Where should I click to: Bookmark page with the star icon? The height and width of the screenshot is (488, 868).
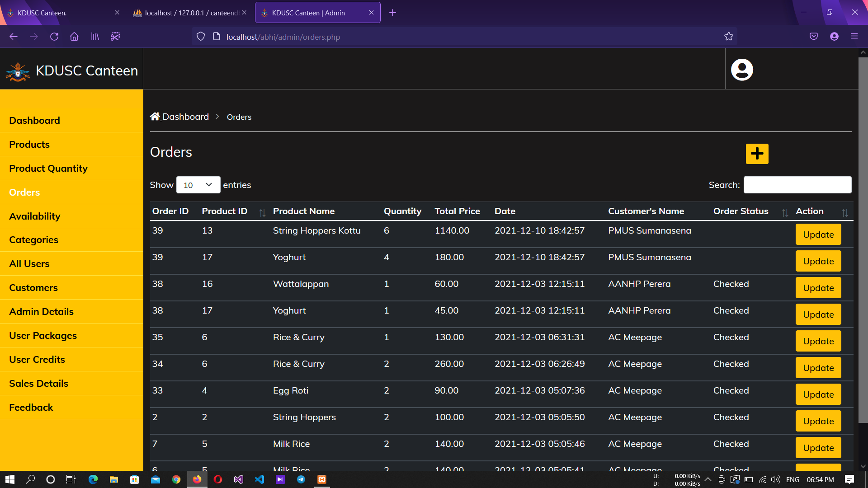click(728, 37)
